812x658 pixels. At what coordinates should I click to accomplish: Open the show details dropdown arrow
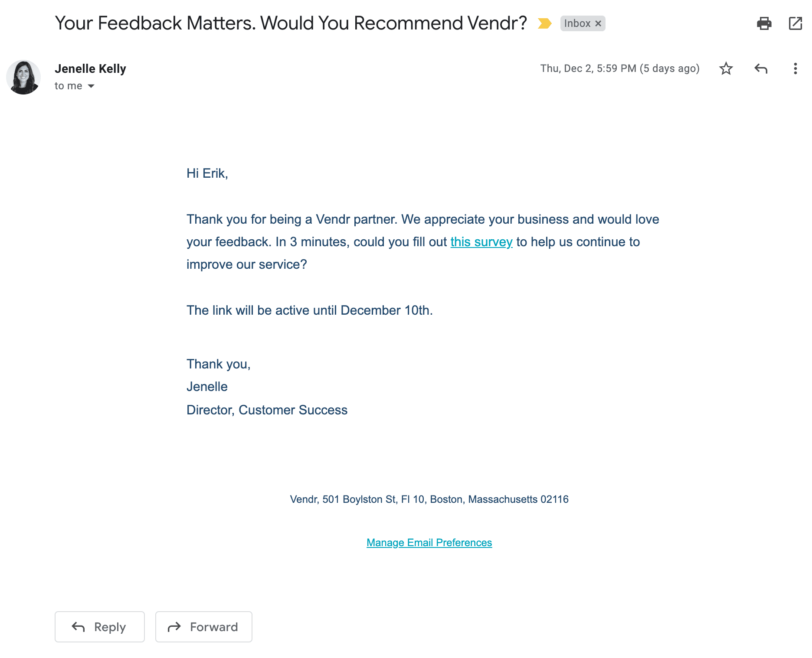pyautogui.click(x=92, y=86)
